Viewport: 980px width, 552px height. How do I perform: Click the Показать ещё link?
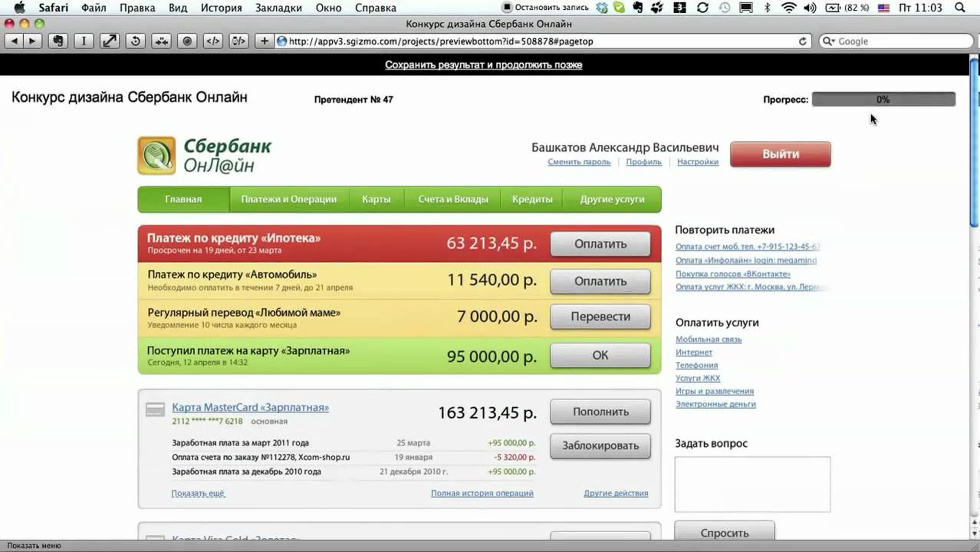(x=198, y=493)
